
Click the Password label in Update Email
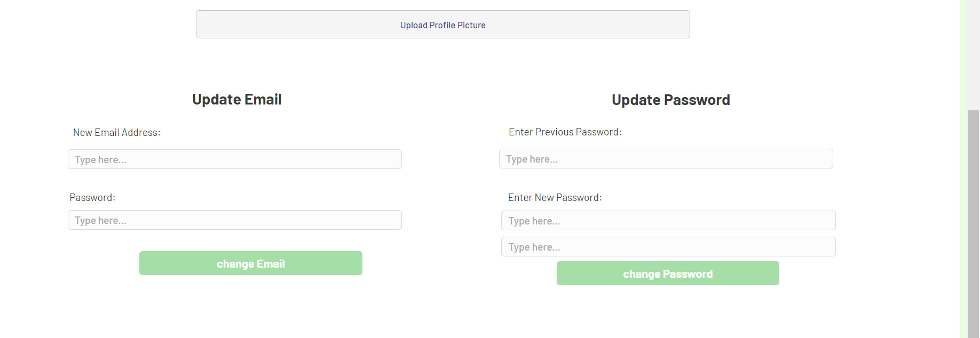pyautogui.click(x=92, y=198)
